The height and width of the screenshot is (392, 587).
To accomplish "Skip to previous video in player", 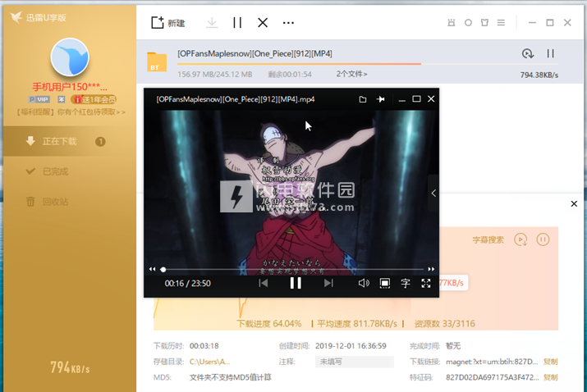I will click(x=264, y=283).
